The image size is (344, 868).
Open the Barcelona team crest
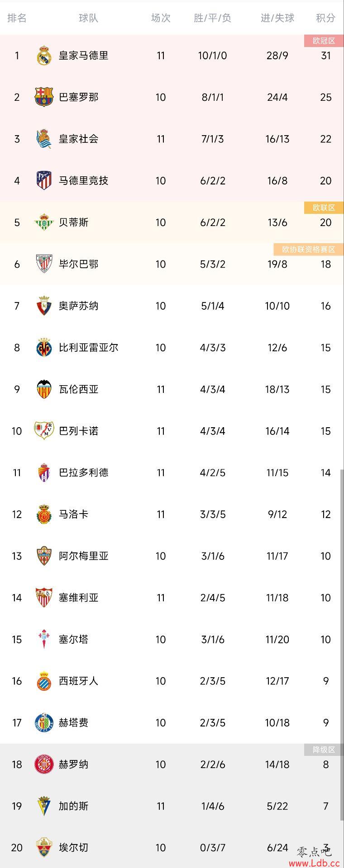coord(44,97)
